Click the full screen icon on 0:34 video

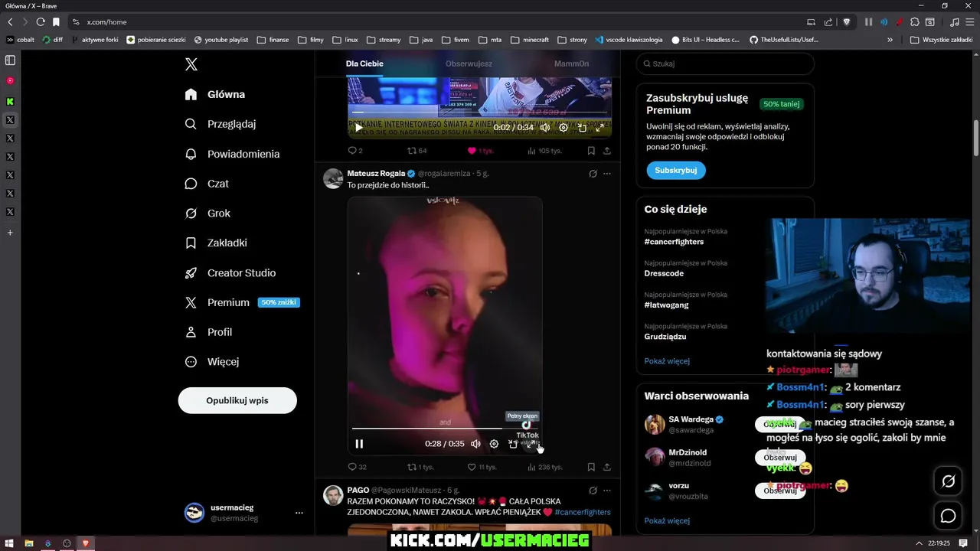tap(600, 128)
